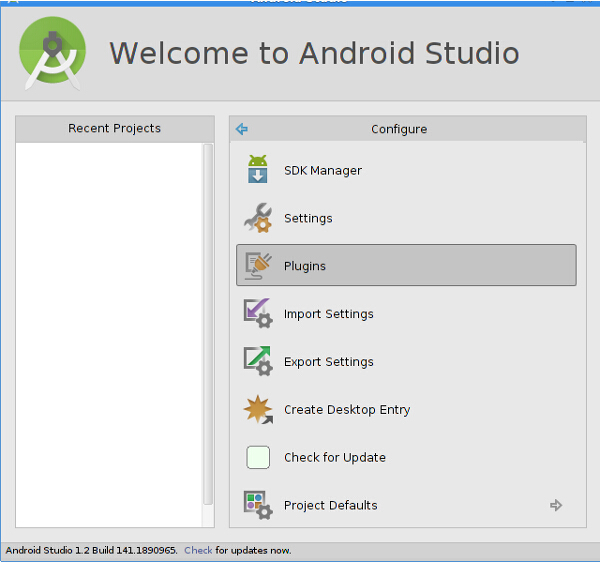The height and width of the screenshot is (563, 601).
Task: Open Settings entry
Action: point(406,218)
